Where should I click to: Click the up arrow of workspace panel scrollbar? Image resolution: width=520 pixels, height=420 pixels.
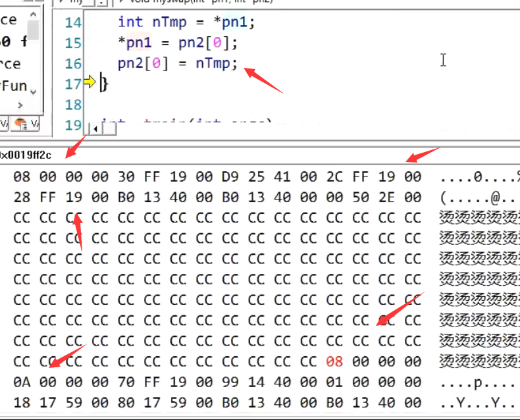click(33, 14)
